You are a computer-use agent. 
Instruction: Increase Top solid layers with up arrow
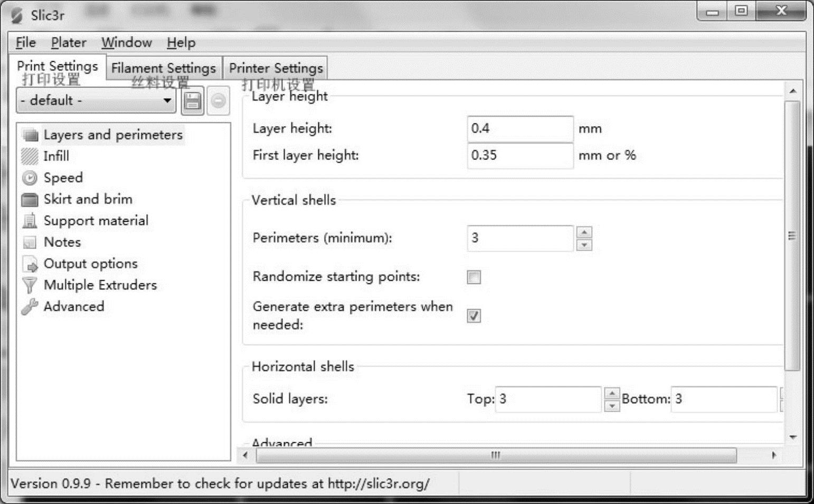(612, 393)
